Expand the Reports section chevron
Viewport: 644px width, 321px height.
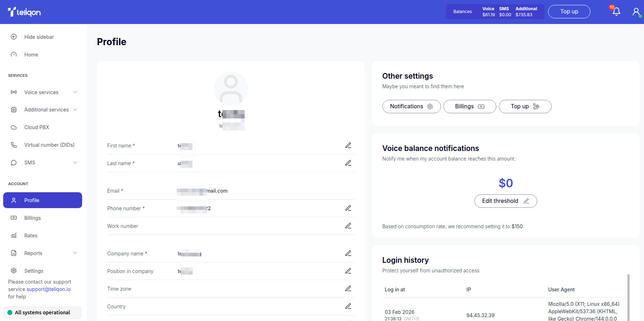75,253
